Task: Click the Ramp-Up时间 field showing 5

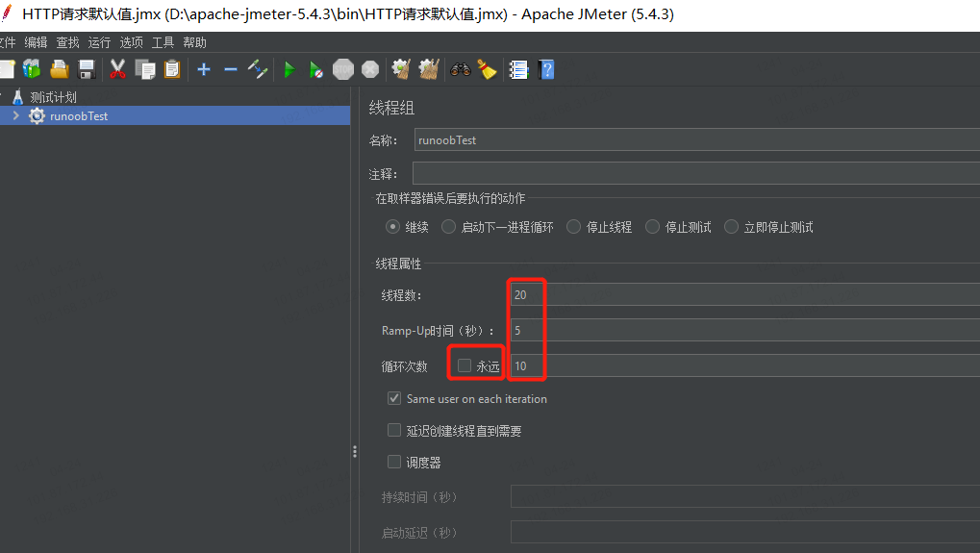Action: point(745,330)
